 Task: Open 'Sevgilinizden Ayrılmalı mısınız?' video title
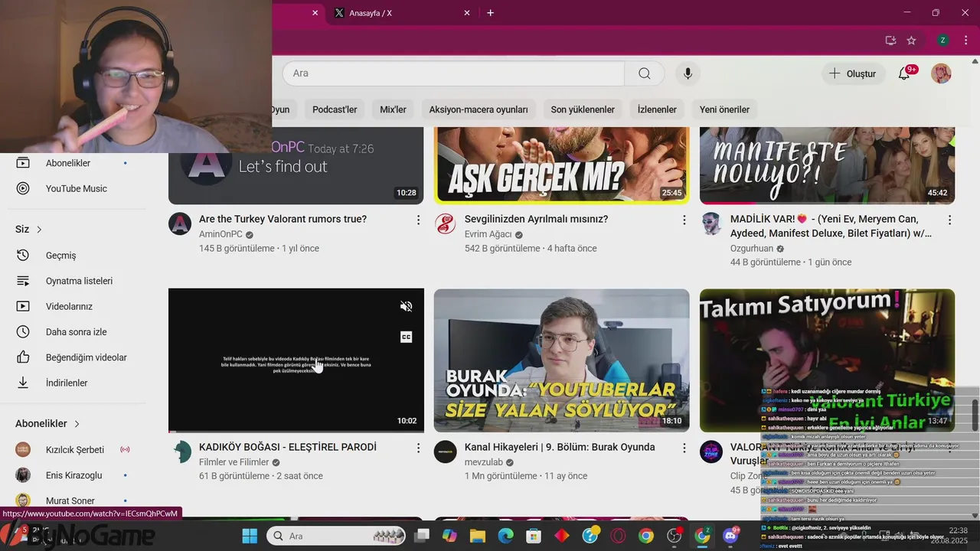536,219
